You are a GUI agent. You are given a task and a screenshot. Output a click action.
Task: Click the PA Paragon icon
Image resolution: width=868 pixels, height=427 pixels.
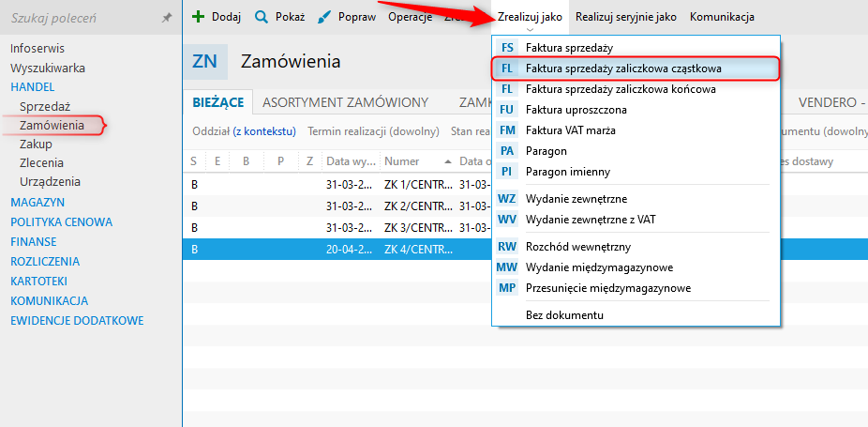pos(507,151)
